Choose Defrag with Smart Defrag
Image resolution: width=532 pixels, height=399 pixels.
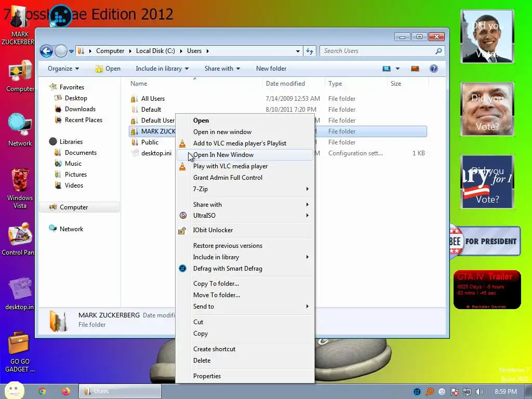click(x=245, y=269)
